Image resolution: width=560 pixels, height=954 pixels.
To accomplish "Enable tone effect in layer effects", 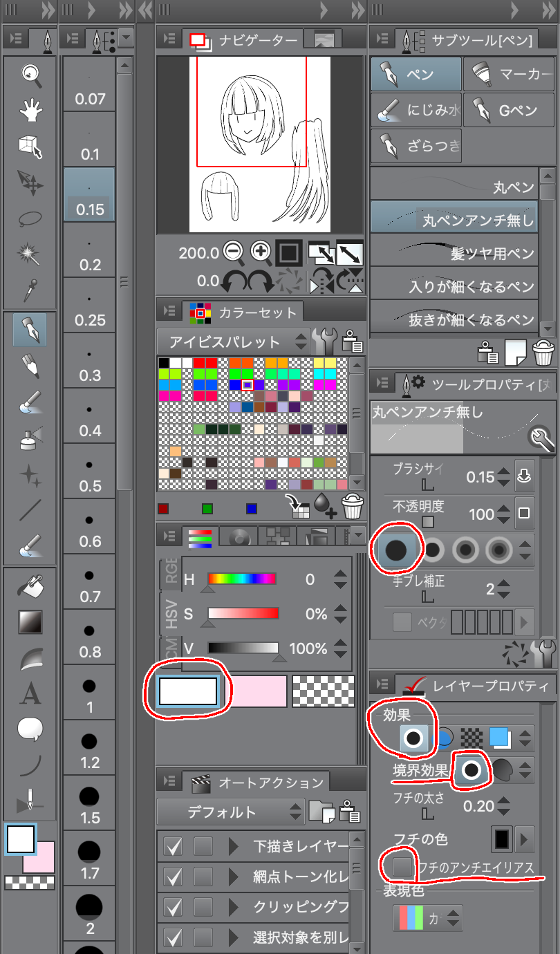I will click(x=472, y=738).
